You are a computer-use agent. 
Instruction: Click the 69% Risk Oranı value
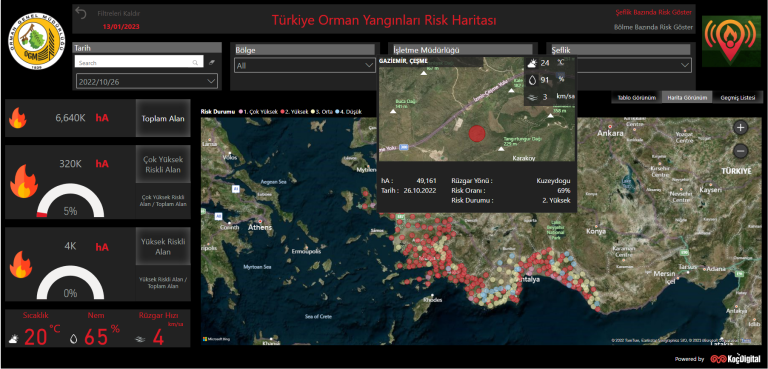[564, 191]
